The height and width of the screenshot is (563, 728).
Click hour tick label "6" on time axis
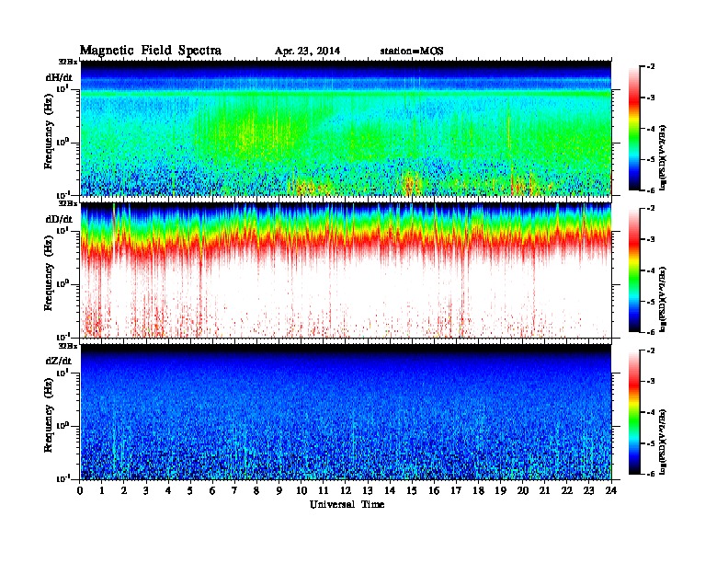pos(213,491)
